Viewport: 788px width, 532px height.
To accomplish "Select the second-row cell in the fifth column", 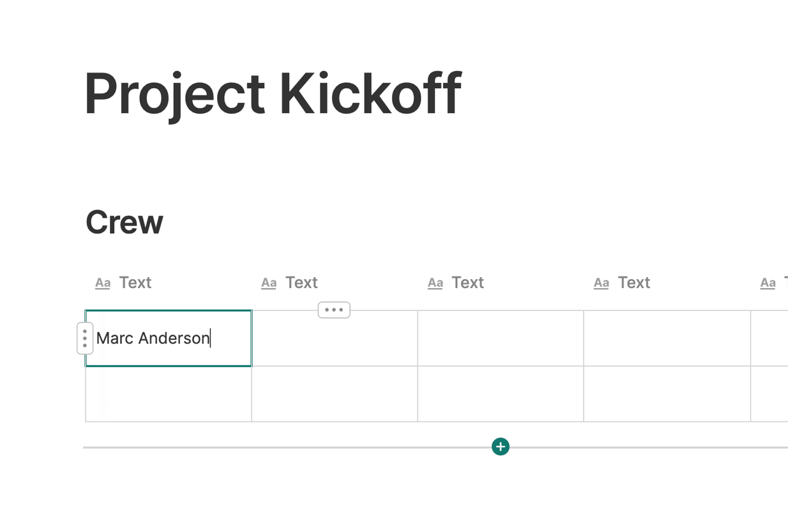I will pyautogui.click(x=769, y=394).
